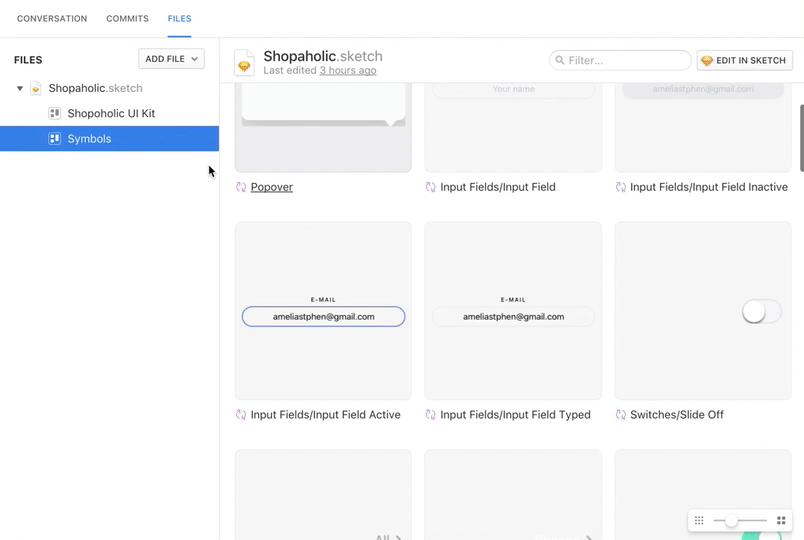Screen dimensions: 804x540
Task: Click the Shopoholic UI Kit page icon
Action: click(x=54, y=113)
